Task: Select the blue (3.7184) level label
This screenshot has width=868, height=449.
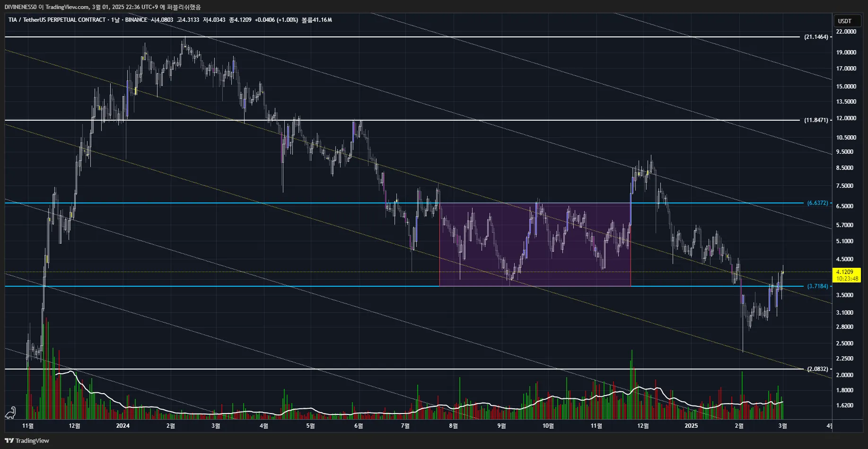Action: tap(817, 286)
